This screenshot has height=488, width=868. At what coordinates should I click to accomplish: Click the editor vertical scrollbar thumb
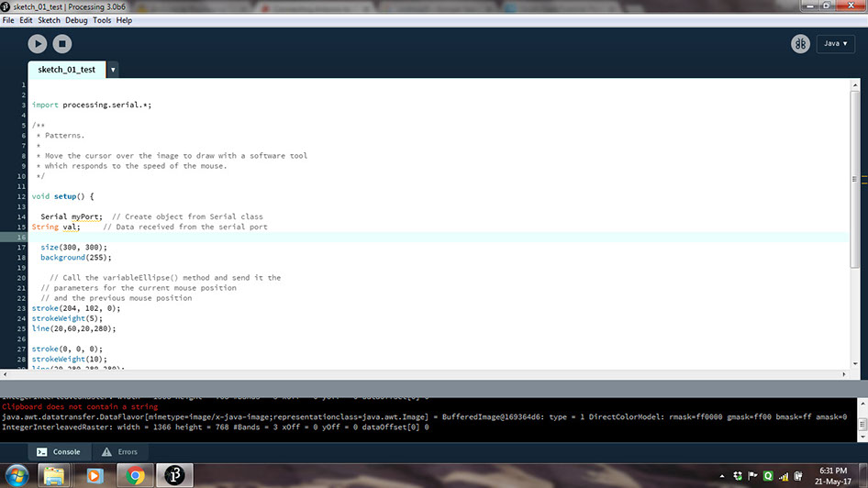[855, 180]
